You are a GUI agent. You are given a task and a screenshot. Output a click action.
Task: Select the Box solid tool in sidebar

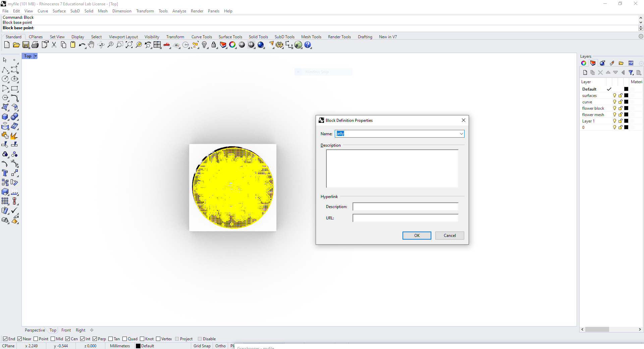point(5,117)
